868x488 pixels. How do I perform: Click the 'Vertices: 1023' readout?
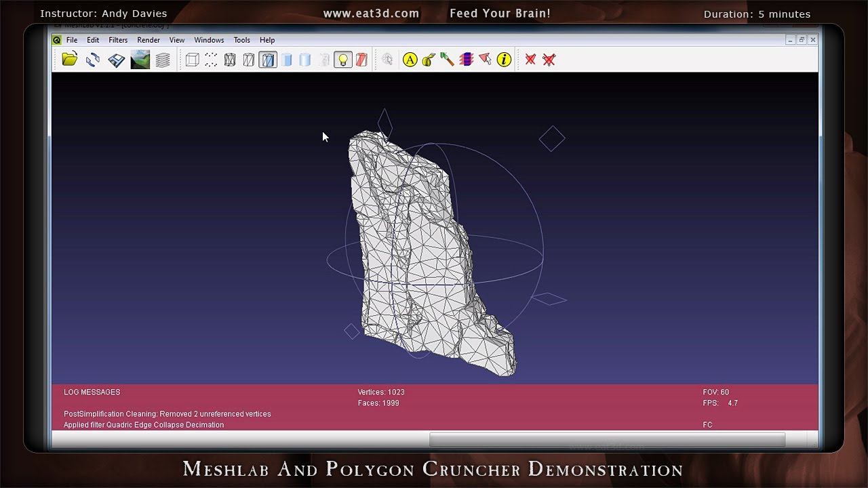coord(381,392)
